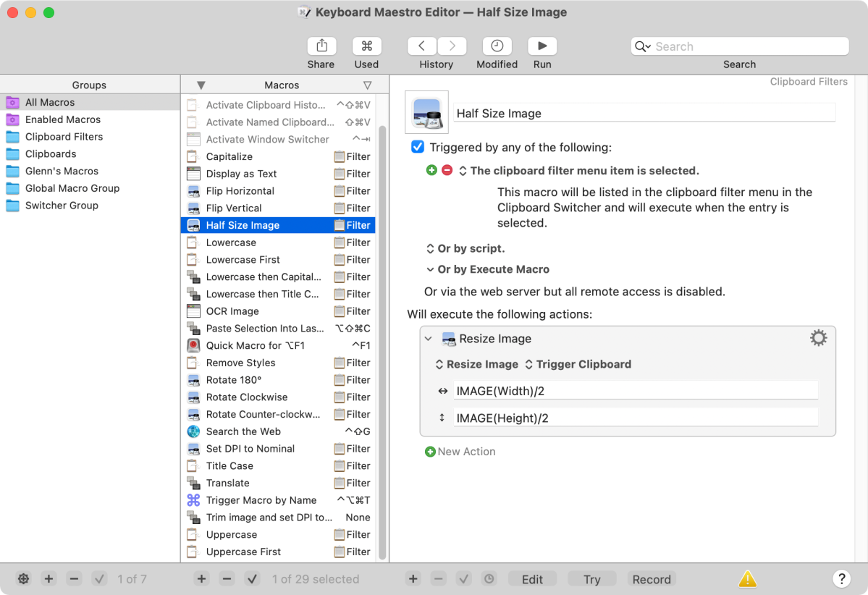The image size is (868, 595).
Task: Open trigger type popup for clipboard filter
Action: click(x=463, y=171)
